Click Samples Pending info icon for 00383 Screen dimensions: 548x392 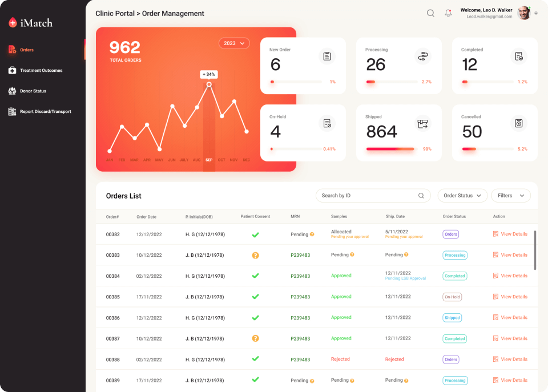tap(352, 254)
